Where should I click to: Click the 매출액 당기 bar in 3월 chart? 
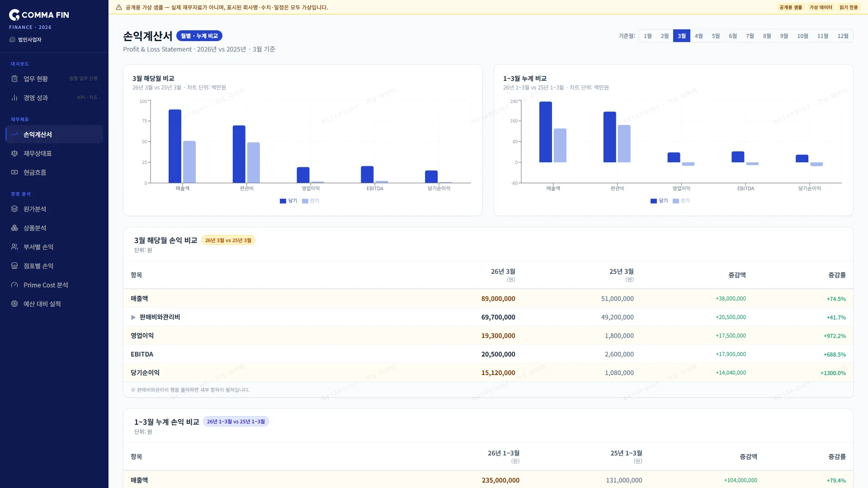coord(175,146)
